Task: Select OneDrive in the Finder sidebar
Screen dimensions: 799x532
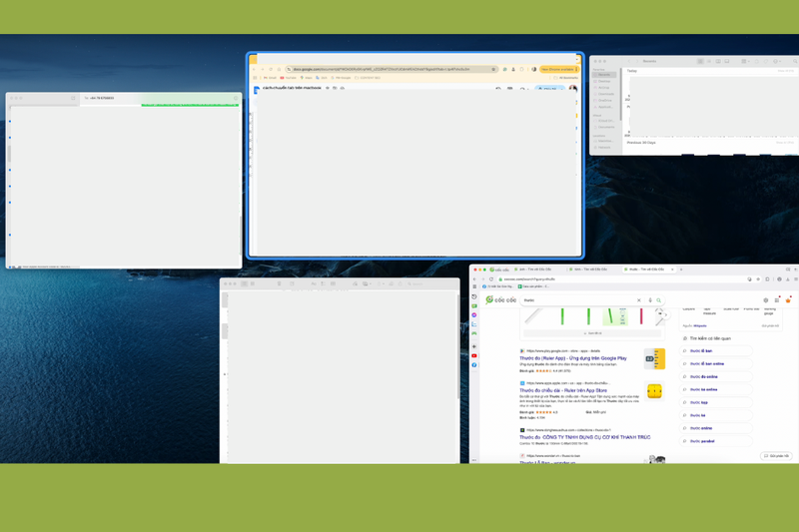Action: [x=604, y=100]
